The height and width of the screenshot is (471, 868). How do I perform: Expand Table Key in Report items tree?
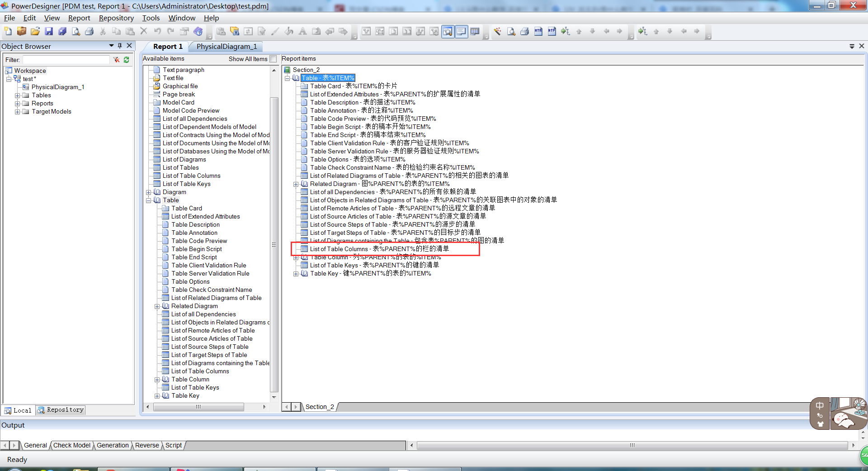click(296, 274)
